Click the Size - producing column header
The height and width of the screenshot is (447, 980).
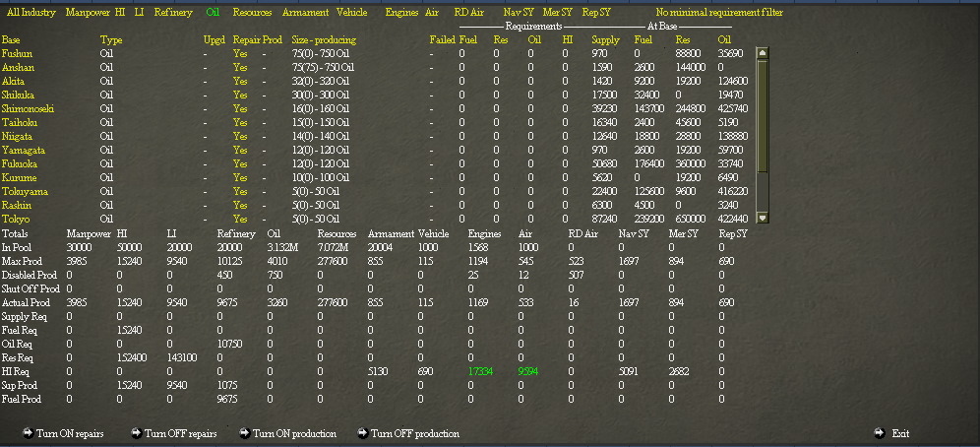(x=324, y=40)
